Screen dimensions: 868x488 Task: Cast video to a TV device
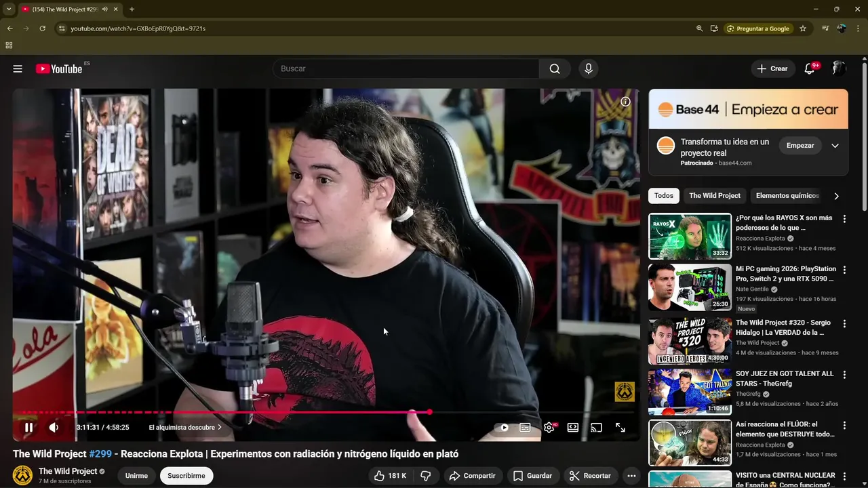[596, 428]
